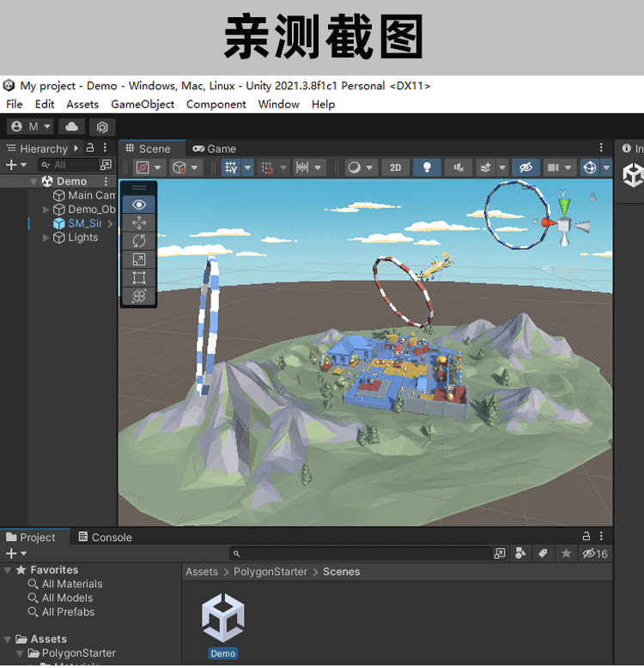The height and width of the screenshot is (668, 644).
Task: Click the cloud services icon
Action: point(71,126)
